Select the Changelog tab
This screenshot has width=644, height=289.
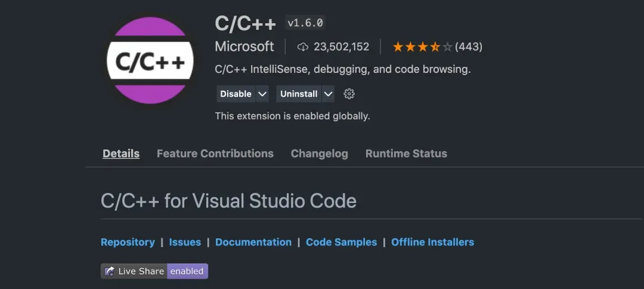319,153
